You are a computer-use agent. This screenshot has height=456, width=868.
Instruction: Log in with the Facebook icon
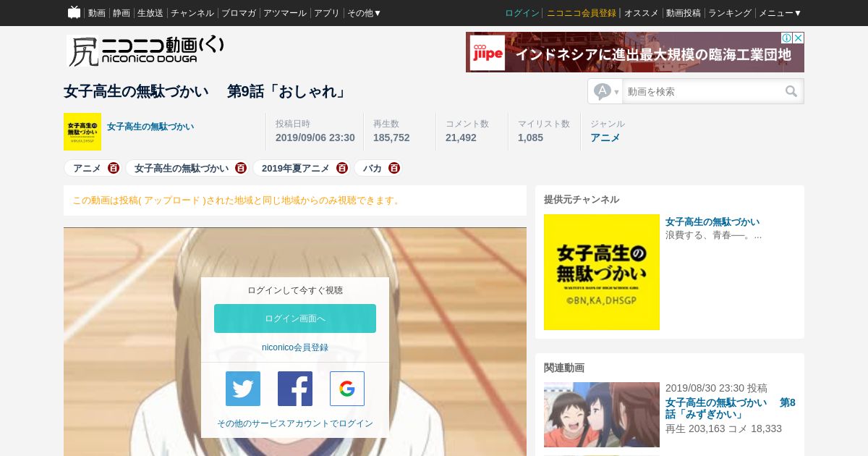pyautogui.click(x=295, y=389)
